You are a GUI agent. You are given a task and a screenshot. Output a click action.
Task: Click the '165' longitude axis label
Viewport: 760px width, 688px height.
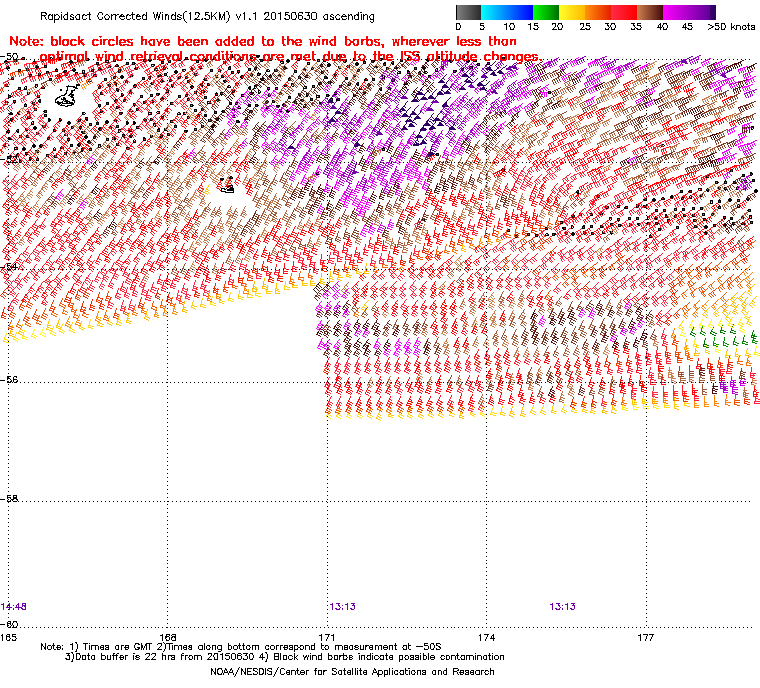8,638
